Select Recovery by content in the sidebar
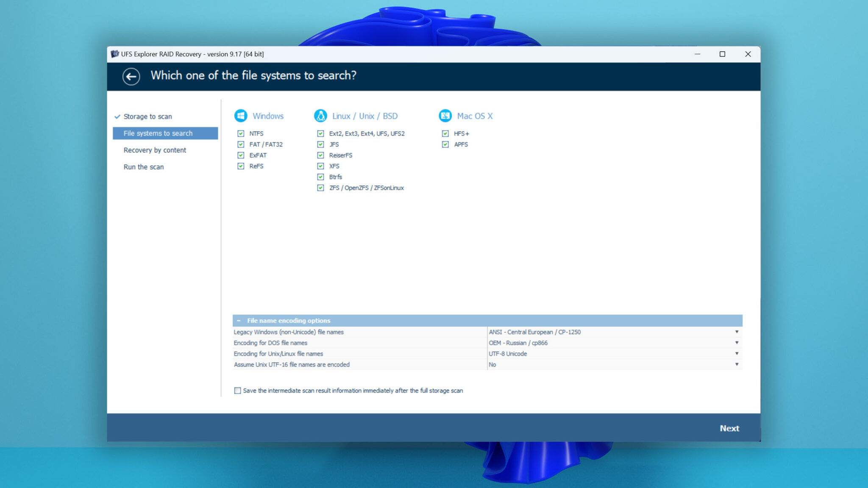This screenshot has width=868, height=488. (155, 150)
